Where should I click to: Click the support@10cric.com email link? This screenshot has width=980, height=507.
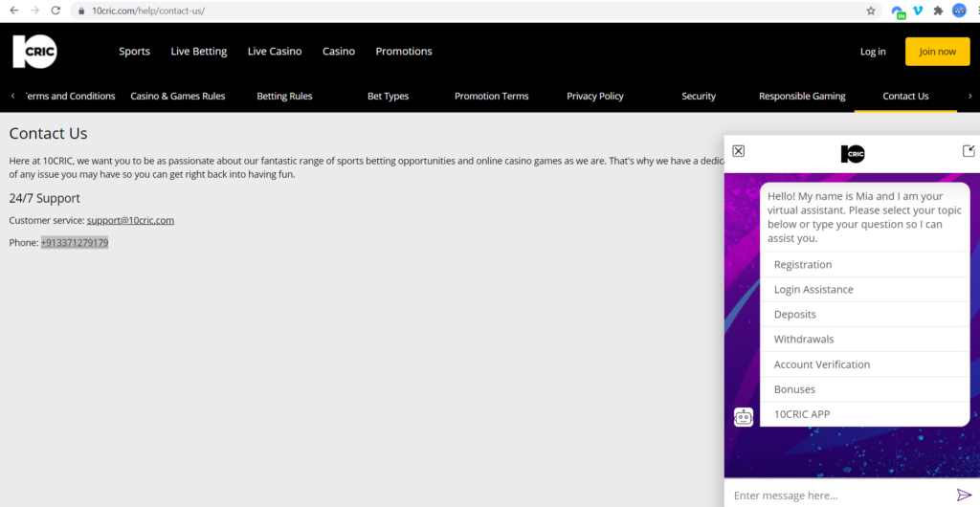130,220
